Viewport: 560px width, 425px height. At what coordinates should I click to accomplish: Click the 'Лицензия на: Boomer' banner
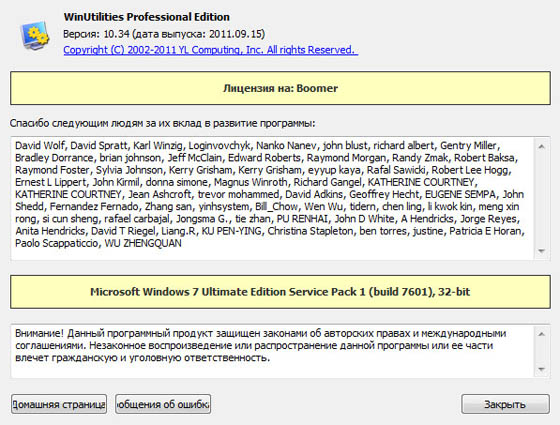pos(280,88)
